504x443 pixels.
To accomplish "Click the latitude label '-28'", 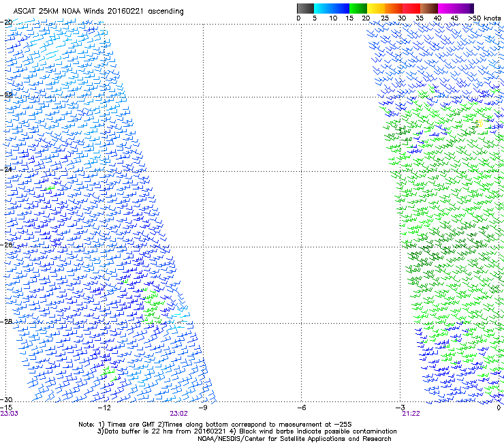I will tap(6, 322).
